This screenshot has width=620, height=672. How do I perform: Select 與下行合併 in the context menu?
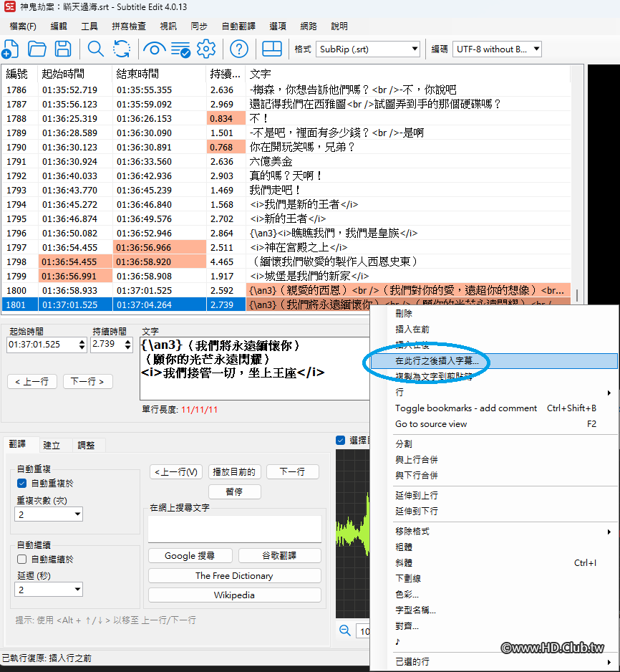pyautogui.click(x=495, y=475)
